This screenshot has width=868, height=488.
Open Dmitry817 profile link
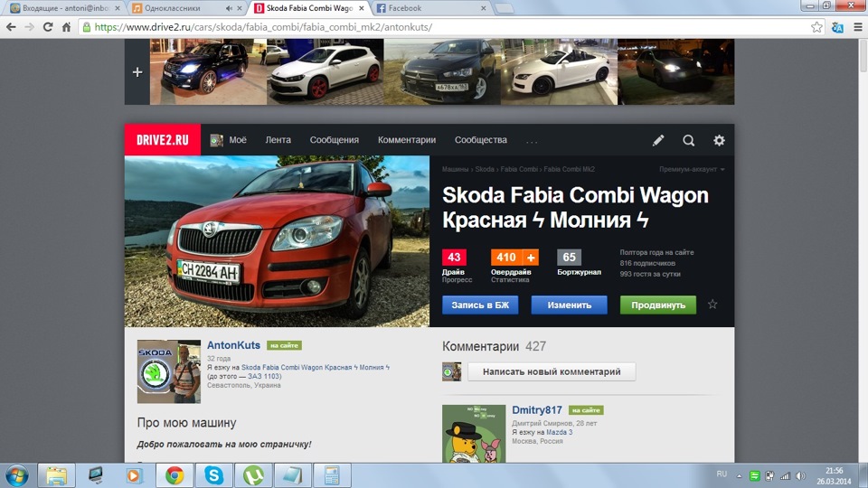[537, 410]
